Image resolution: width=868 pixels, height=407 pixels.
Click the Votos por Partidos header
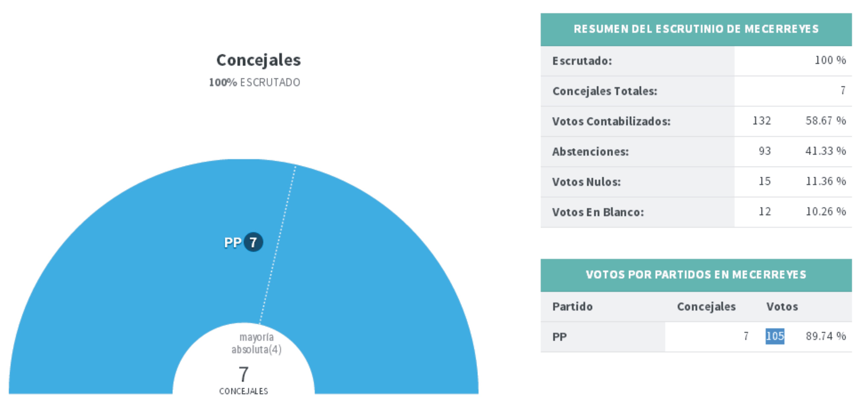pos(696,275)
